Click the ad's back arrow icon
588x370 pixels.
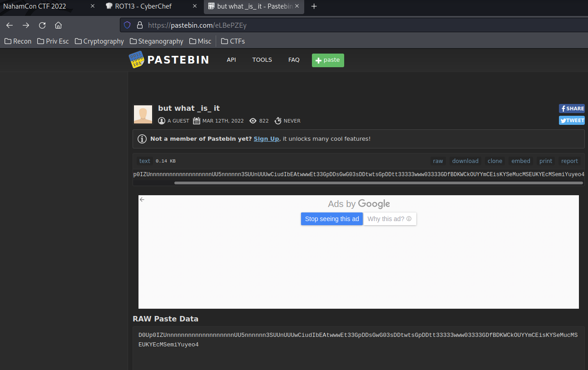pos(142,199)
